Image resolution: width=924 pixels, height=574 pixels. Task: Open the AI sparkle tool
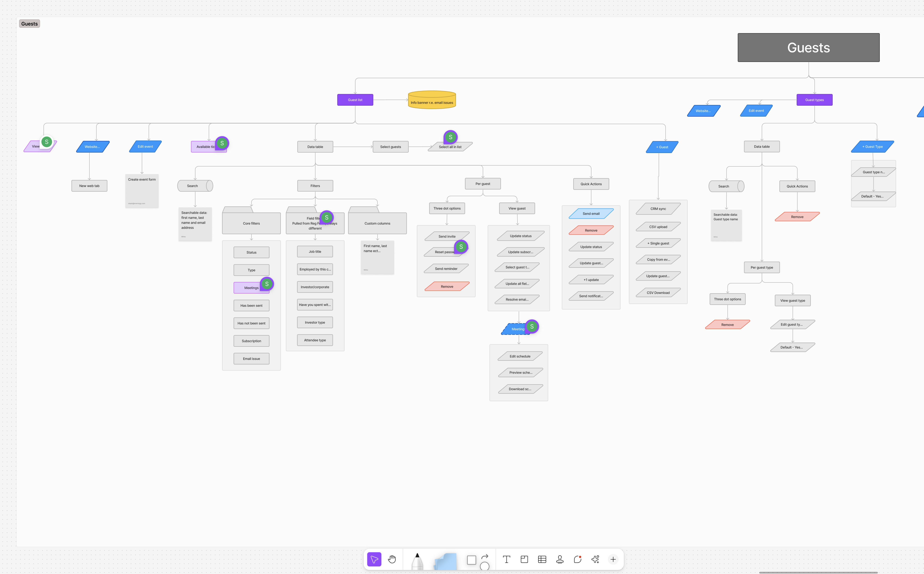(x=595, y=559)
